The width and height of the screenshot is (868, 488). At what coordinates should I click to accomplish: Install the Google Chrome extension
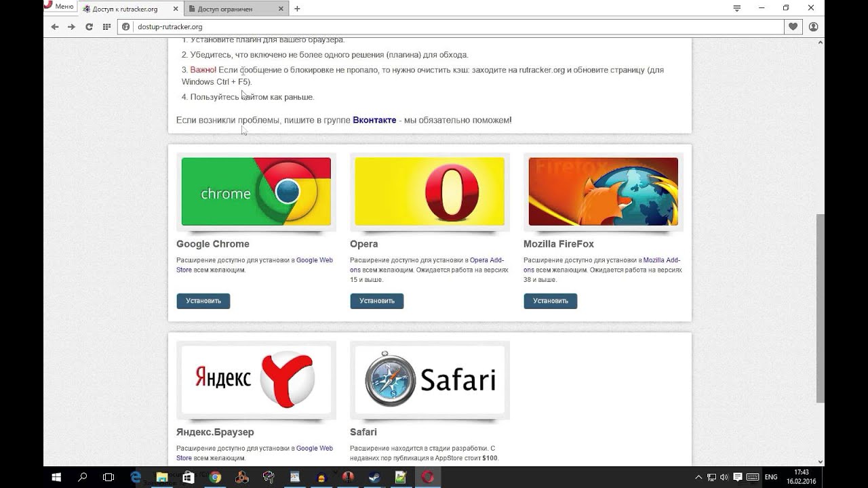pos(203,301)
